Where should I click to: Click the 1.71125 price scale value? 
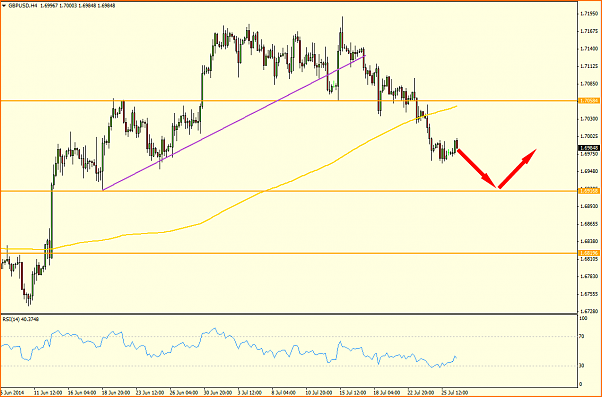tap(590, 66)
